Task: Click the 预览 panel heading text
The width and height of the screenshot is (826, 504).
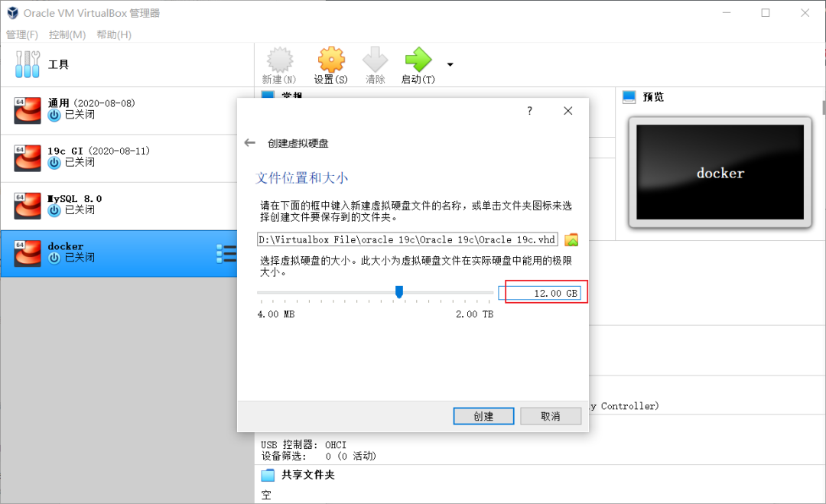Action: [653, 97]
